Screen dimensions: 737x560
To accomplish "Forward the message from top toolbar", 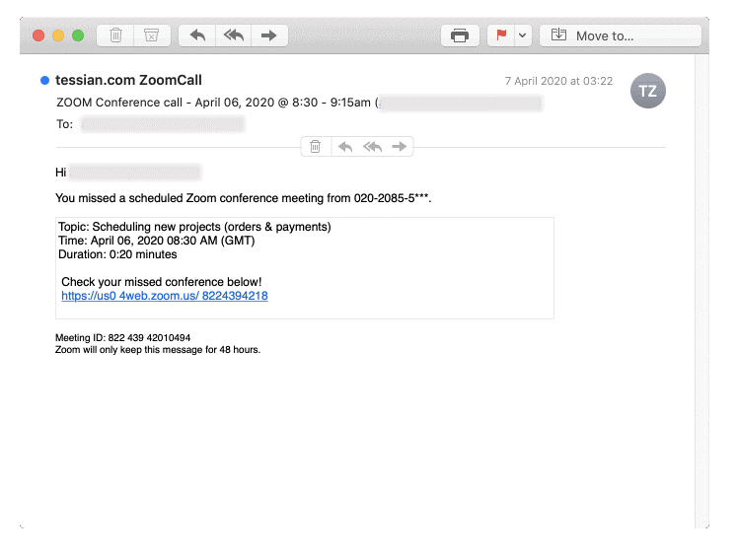I will pos(269,35).
